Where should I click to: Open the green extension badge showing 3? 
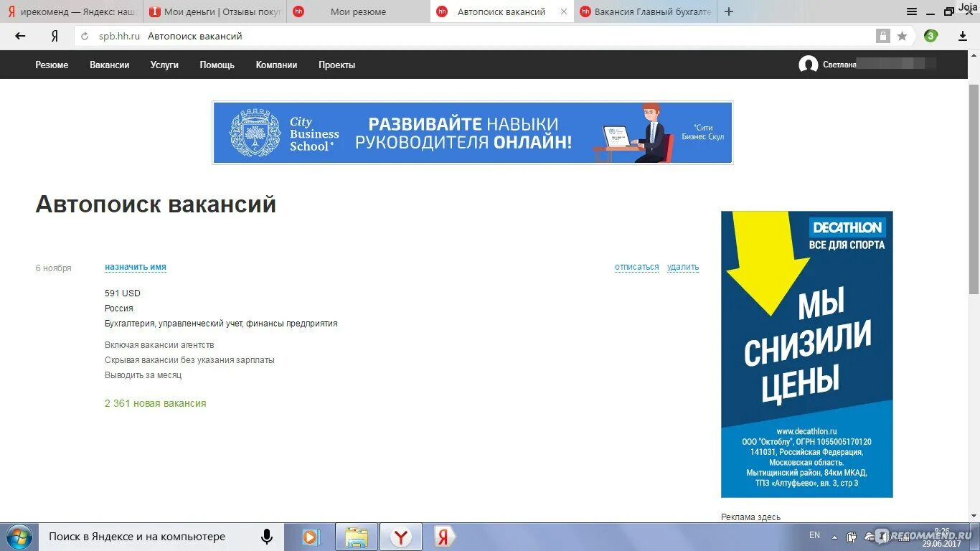(x=930, y=36)
